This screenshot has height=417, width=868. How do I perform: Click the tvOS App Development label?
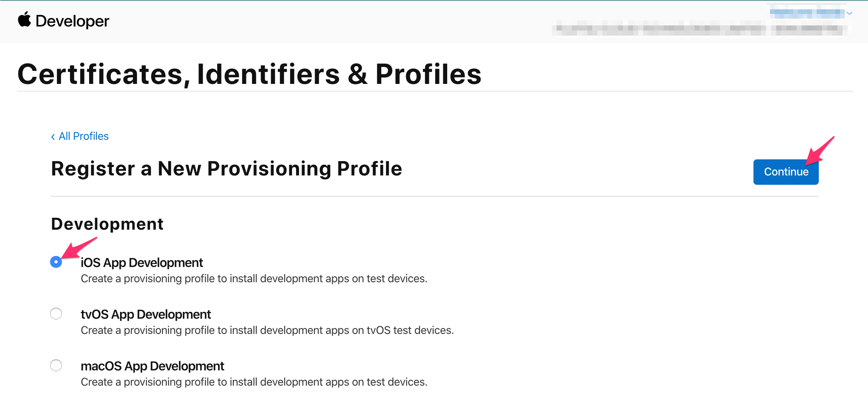click(x=146, y=314)
